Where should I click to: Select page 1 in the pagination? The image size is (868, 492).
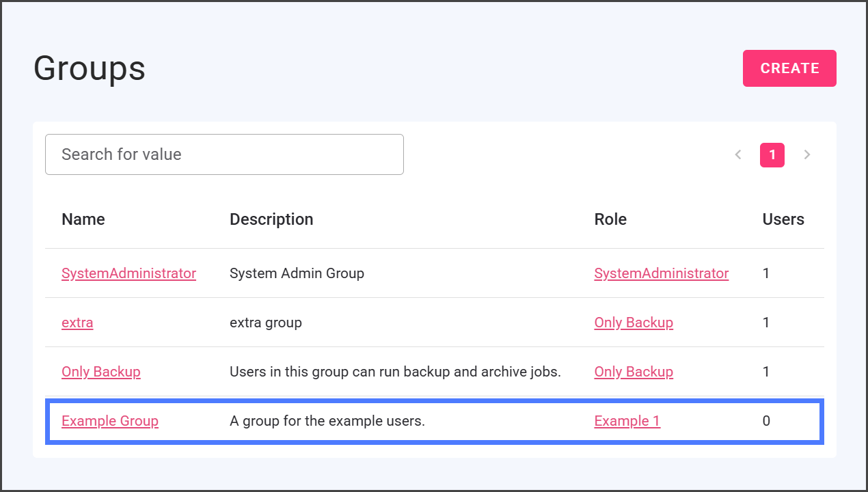(772, 155)
